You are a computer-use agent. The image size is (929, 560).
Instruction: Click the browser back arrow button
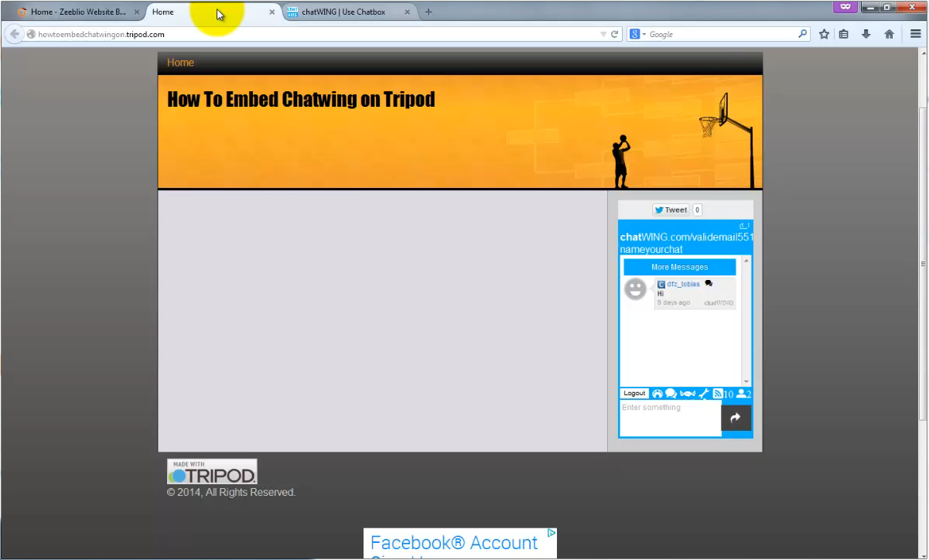click(x=14, y=34)
